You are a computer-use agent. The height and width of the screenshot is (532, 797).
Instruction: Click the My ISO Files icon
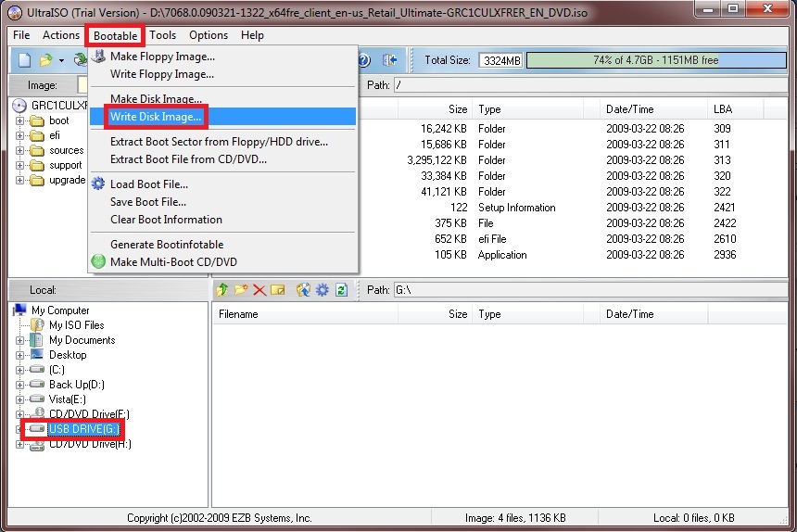click(x=37, y=324)
